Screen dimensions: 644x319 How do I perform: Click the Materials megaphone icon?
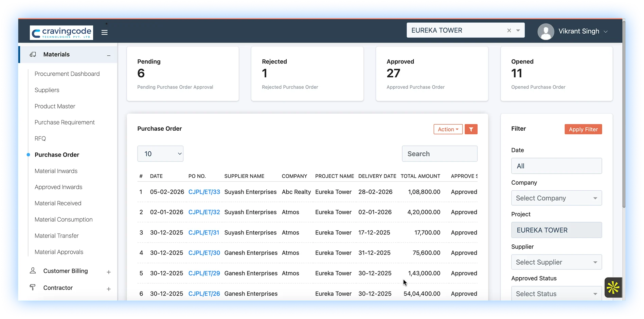tap(33, 54)
